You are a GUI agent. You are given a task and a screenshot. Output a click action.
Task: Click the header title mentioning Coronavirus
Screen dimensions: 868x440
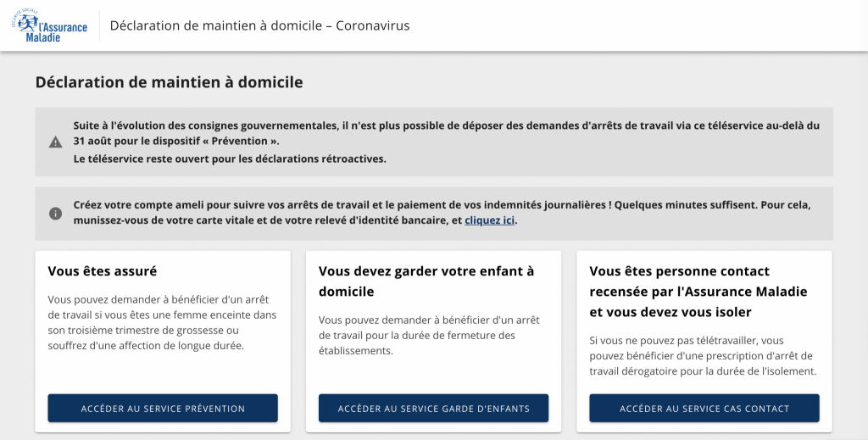click(x=259, y=25)
